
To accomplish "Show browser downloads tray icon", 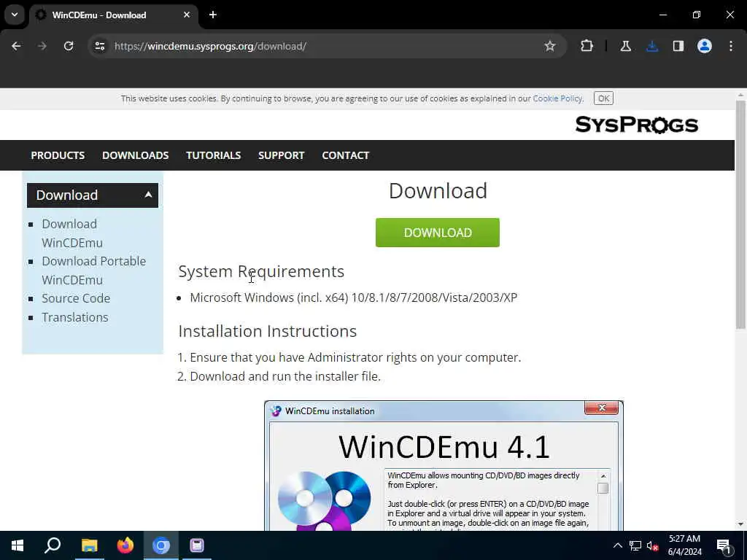I will tap(652, 46).
